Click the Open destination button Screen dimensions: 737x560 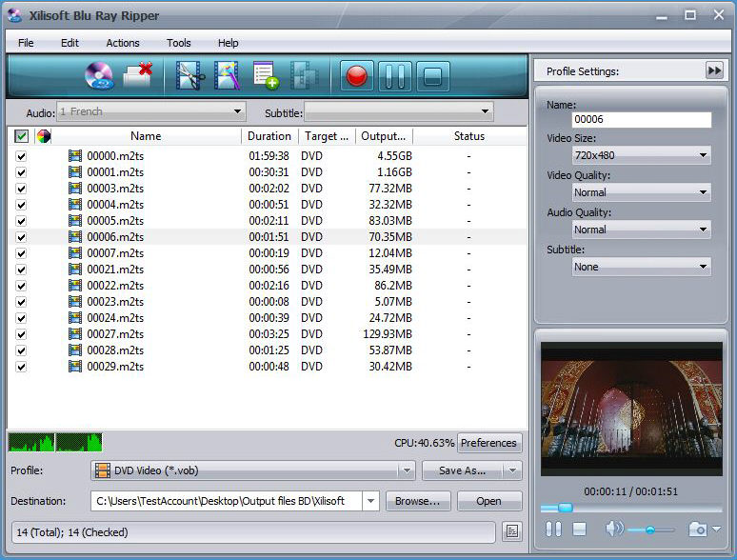pos(488,501)
